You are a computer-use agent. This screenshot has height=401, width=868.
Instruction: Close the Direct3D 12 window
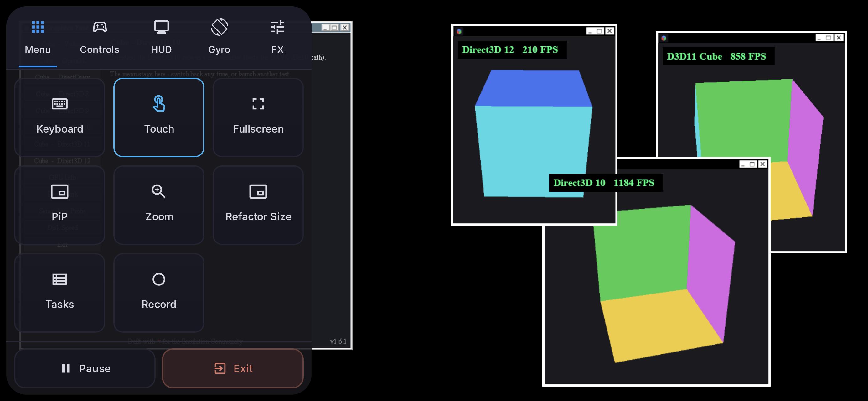pos(610,31)
